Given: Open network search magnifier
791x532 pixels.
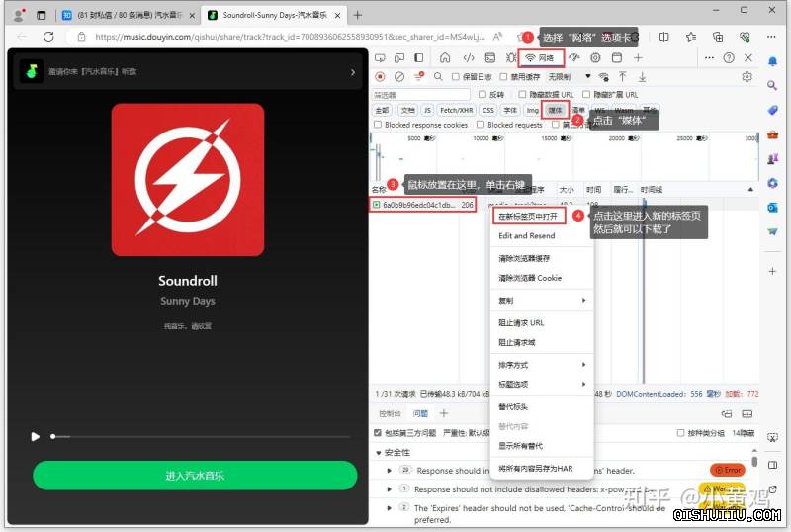Looking at the screenshot, I should point(438,77).
